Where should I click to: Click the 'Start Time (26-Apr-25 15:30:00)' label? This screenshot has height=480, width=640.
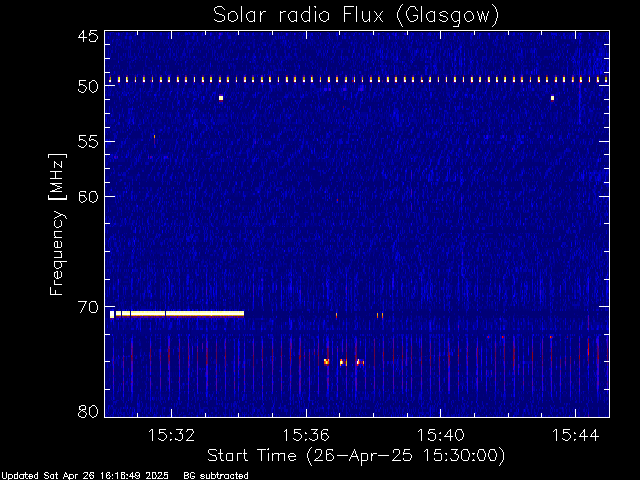click(356, 456)
